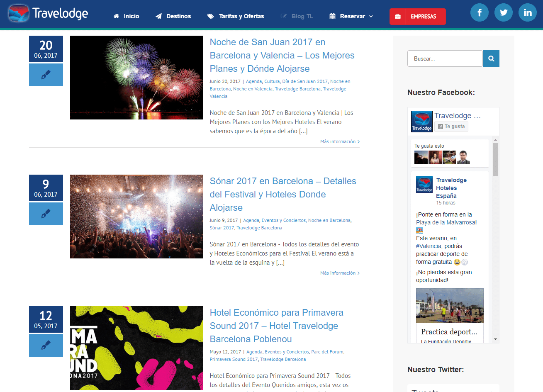543x392 pixels.
Task: Open the LinkedIn social icon in header
Action: tap(528, 12)
